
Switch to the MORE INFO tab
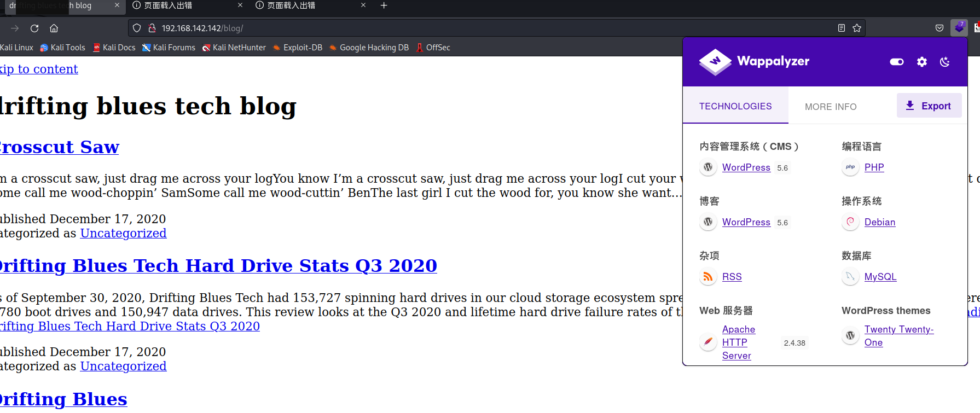click(x=830, y=107)
